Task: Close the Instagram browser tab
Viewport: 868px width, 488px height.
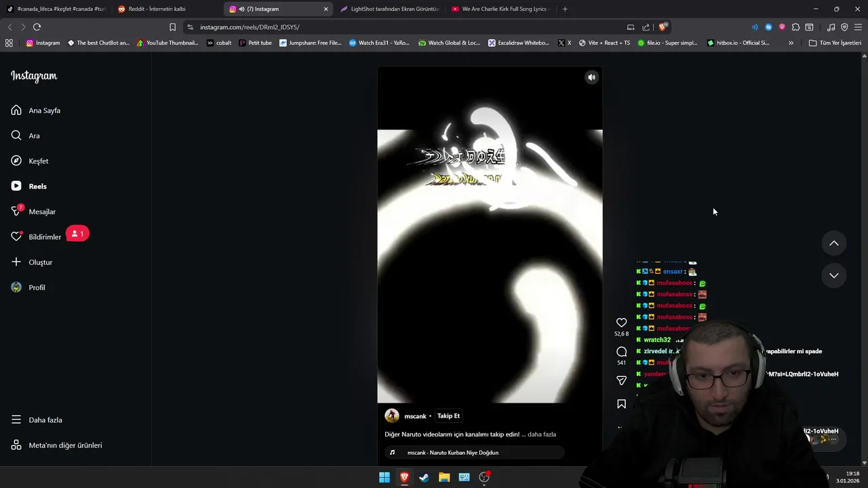Action: point(325,9)
